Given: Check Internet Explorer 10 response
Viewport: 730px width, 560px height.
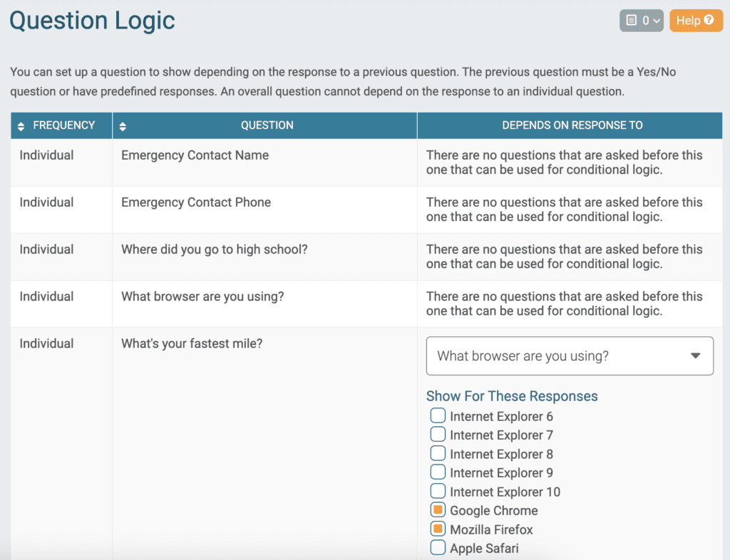Looking at the screenshot, I should [438, 491].
